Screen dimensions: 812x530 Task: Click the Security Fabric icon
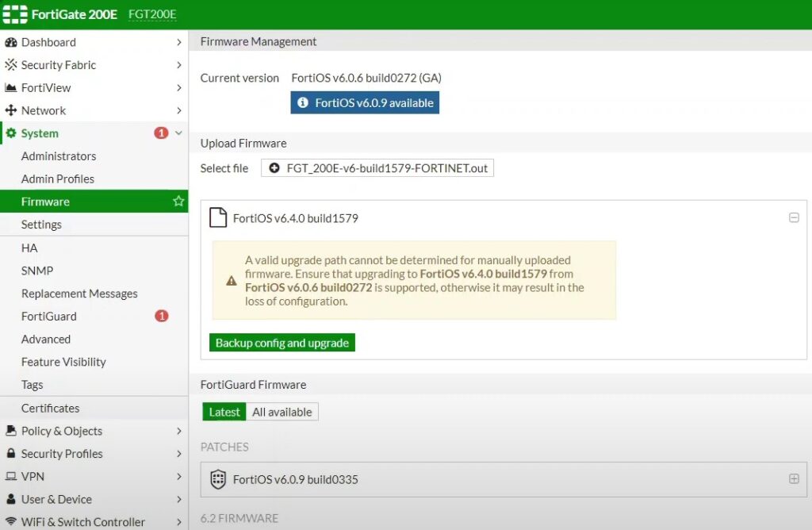click(x=11, y=65)
